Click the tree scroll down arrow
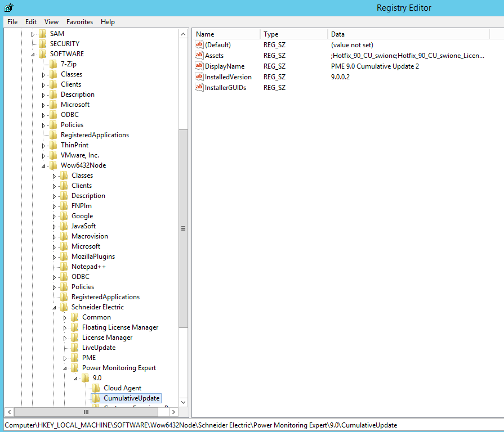Screen dimensions: 504x432 (x=183, y=402)
